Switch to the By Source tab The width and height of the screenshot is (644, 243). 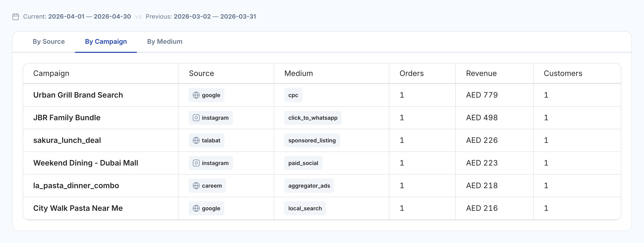click(x=49, y=41)
